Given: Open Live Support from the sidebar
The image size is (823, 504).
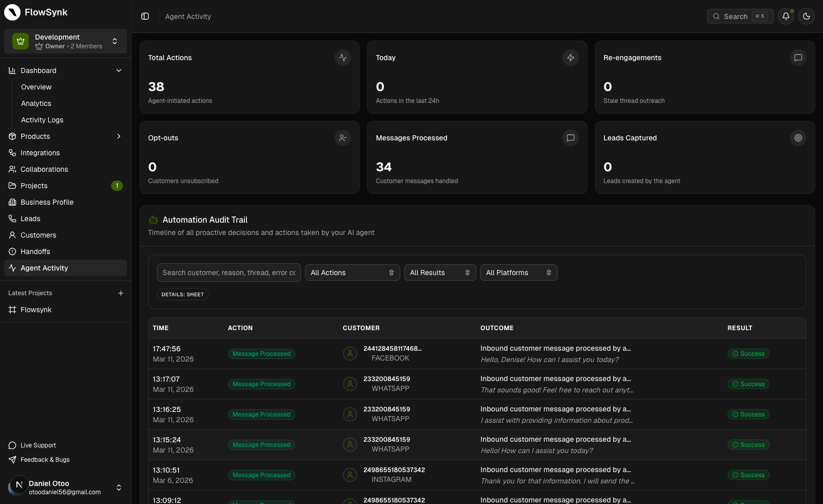Looking at the screenshot, I should pyautogui.click(x=39, y=445).
